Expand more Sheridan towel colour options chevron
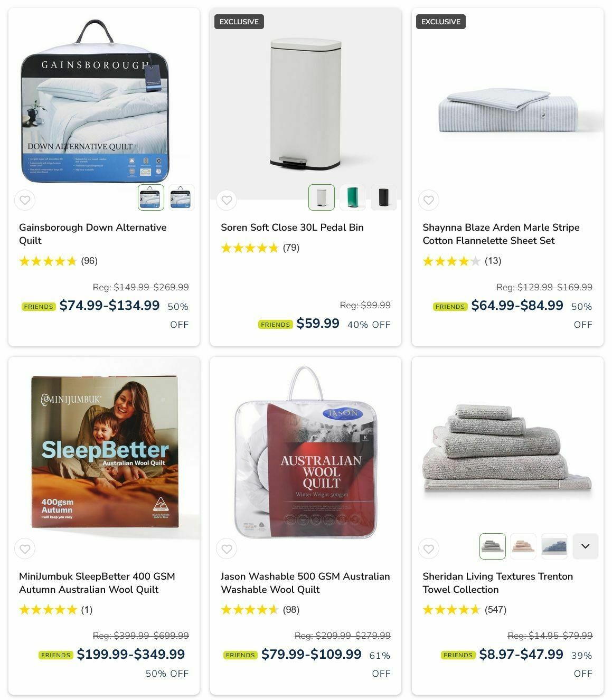 [585, 546]
